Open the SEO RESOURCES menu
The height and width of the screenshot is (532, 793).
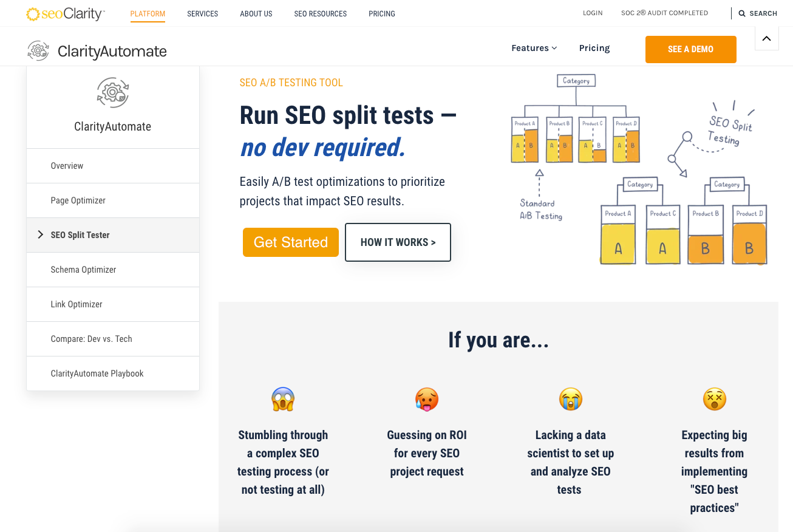click(x=321, y=13)
